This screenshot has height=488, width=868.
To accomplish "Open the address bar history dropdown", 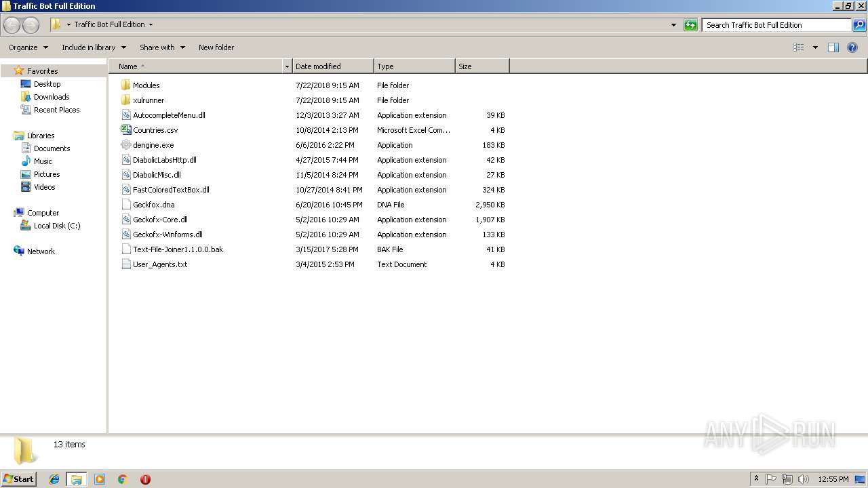I will [x=673, y=25].
